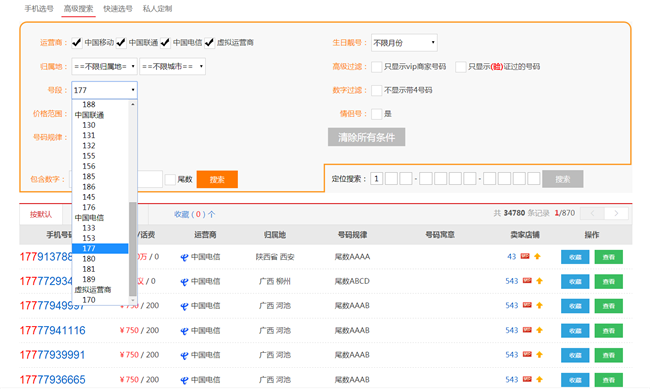Click China Telecom logo beside 17777936665
650x390 pixels.
coord(184,380)
